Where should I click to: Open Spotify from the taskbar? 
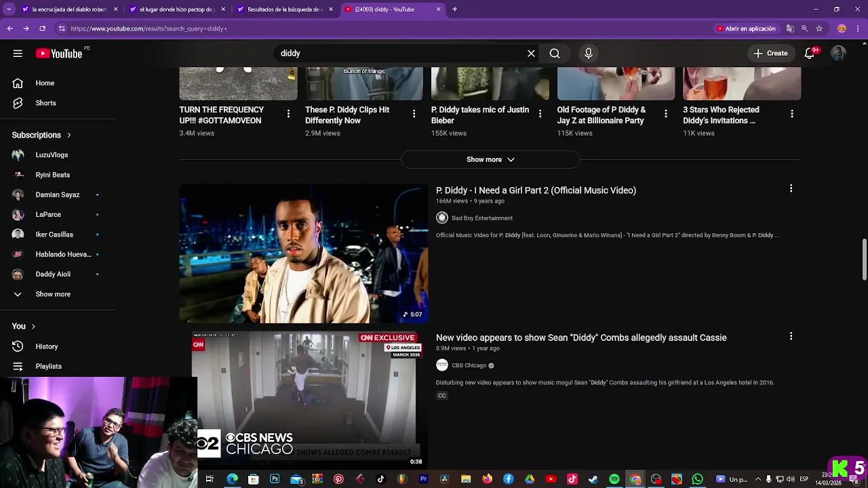coord(614,479)
